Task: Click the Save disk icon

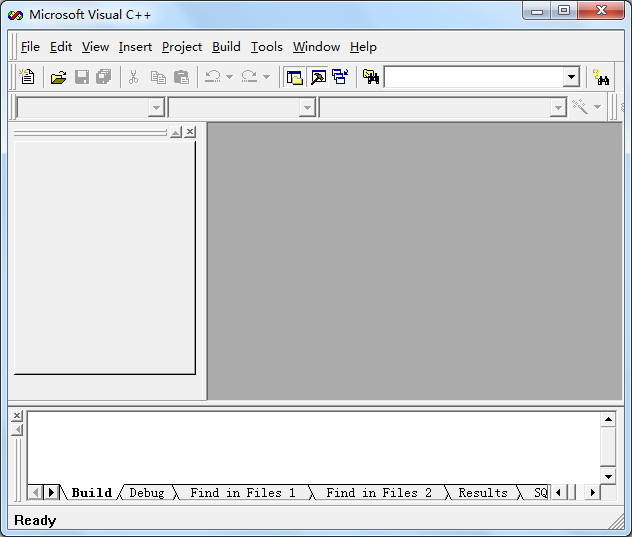Action: click(82, 77)
